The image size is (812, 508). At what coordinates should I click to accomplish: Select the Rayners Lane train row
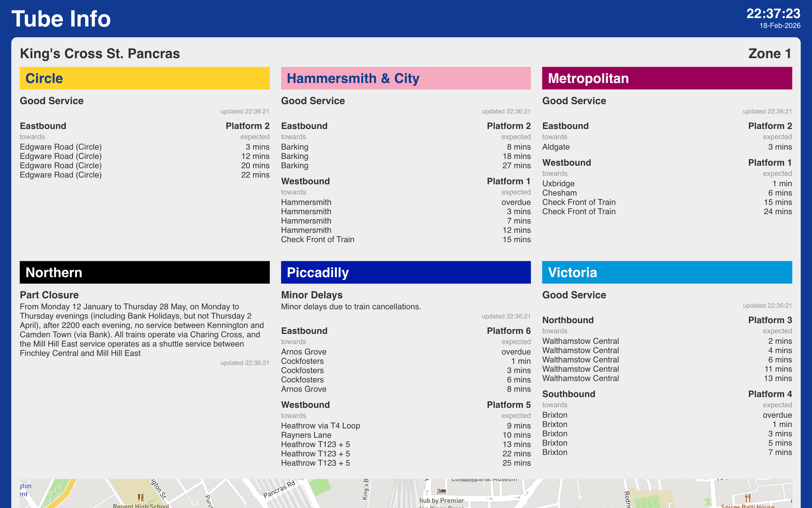(406, 435)
